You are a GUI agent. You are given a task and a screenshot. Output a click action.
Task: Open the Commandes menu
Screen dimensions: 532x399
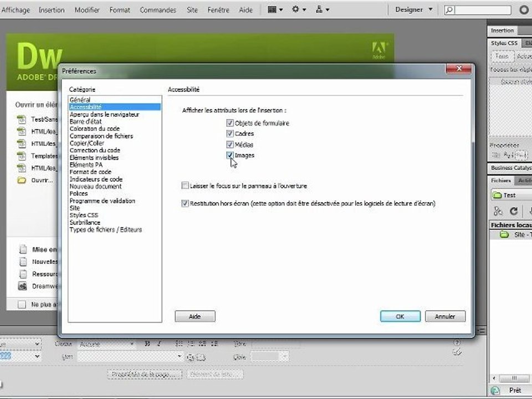[158, 10]
